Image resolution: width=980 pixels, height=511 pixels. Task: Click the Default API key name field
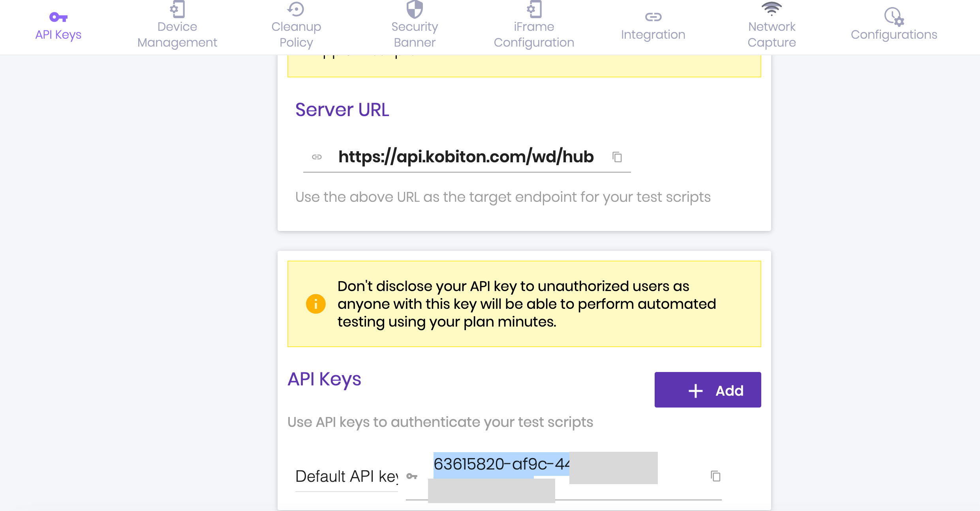[x=347, y=477]
